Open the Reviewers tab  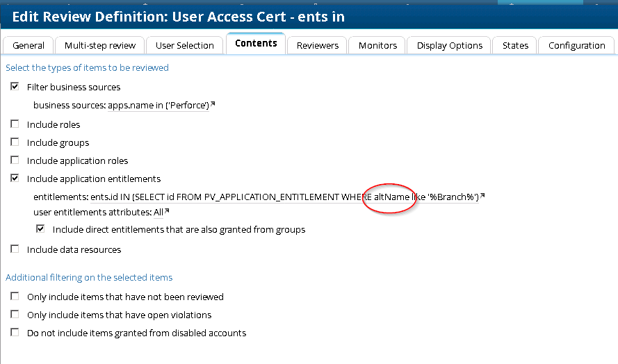tap(318, 45)
